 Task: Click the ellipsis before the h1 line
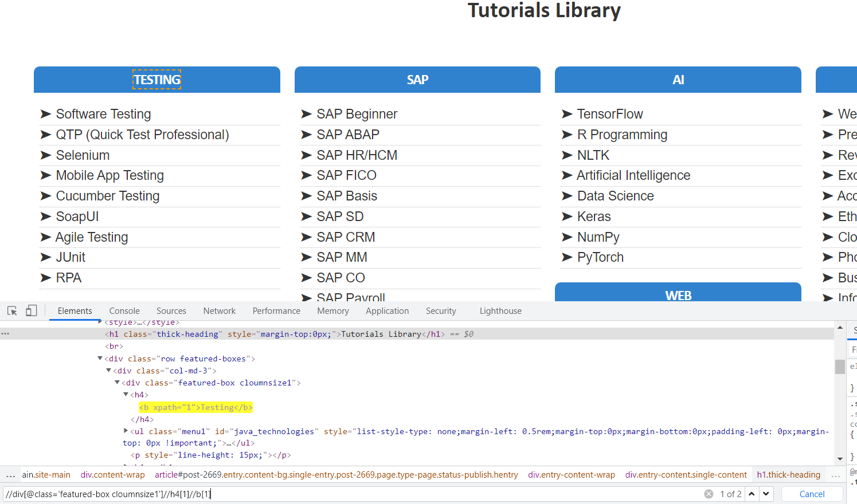5,333
